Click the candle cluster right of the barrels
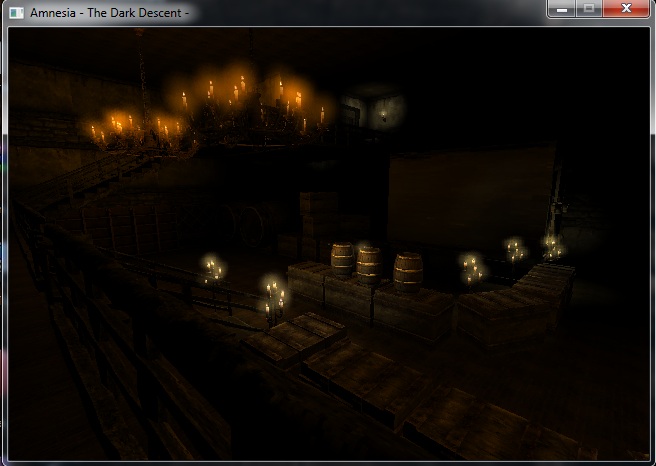656x466 pixels. (472, 267)
